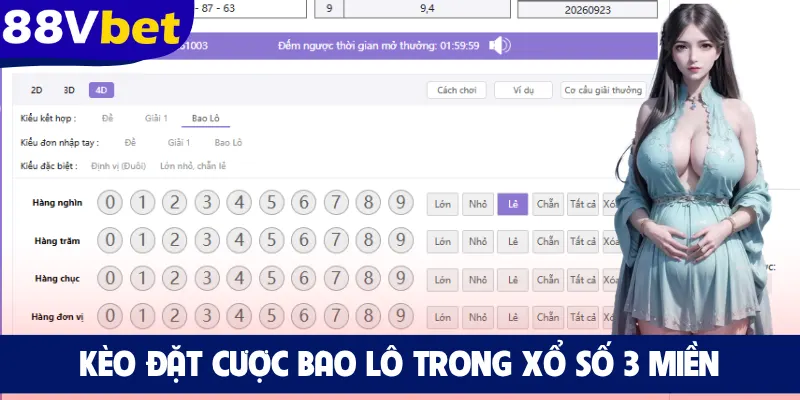Viewport: 800px width, 400px height.
Task: Click Nhỏ in Hàng chục row
Action: point(478,280)
